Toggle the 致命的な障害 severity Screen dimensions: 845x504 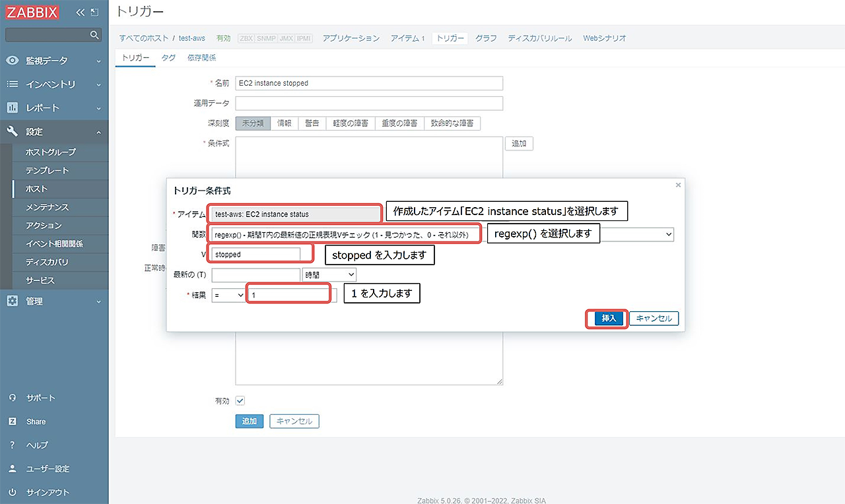[x=453, y=123]
